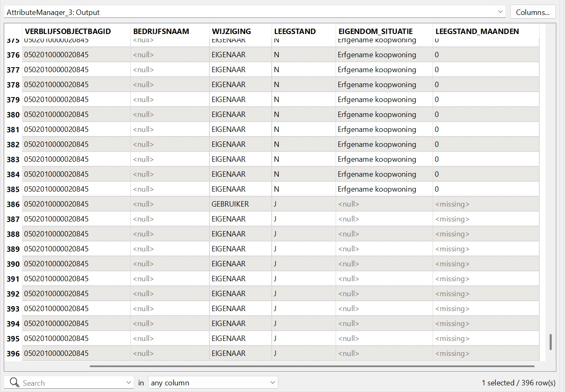
Task: Click the WIJZIGING column header
Action: coord(231,32)
